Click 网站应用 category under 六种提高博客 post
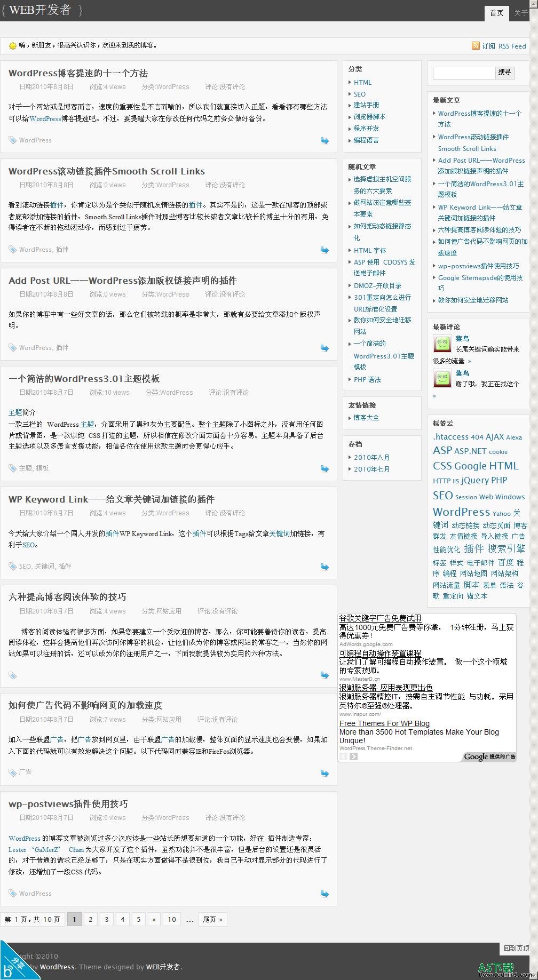The width and height of the screenshot is (538, 980). [x=169, y=611]
